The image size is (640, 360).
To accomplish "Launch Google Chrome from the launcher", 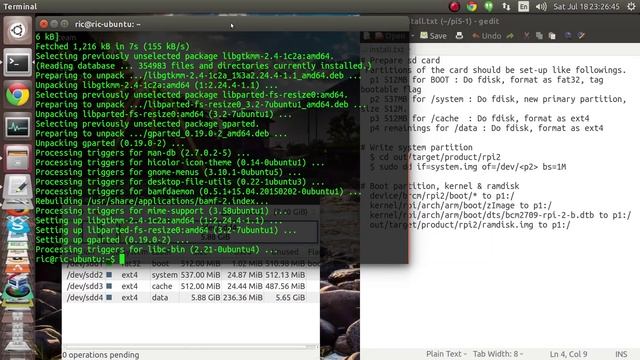I will click(x=18, y=95).
